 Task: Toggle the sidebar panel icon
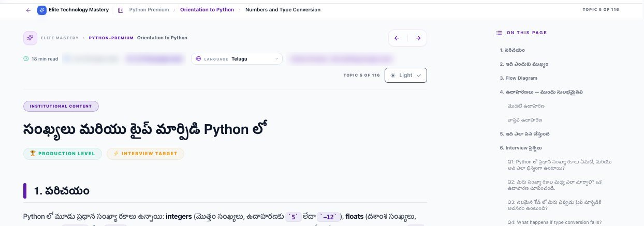point(121,10)
